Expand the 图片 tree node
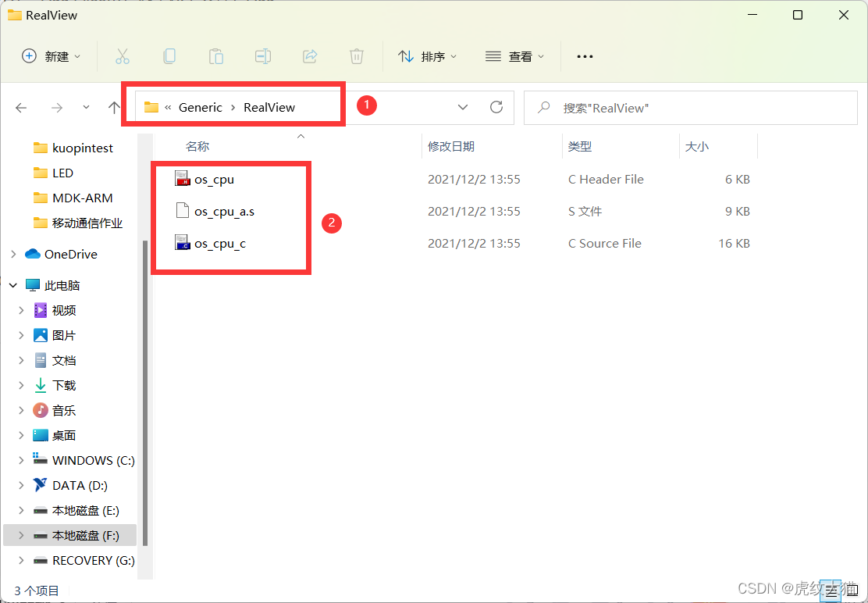This screenshot has width=868, height=603. coord(21,336)
